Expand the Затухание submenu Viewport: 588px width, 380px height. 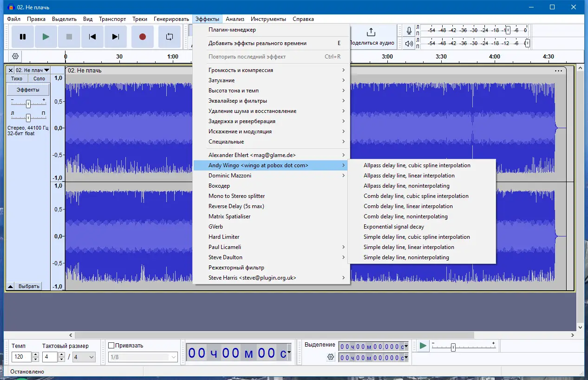(271, 80)
